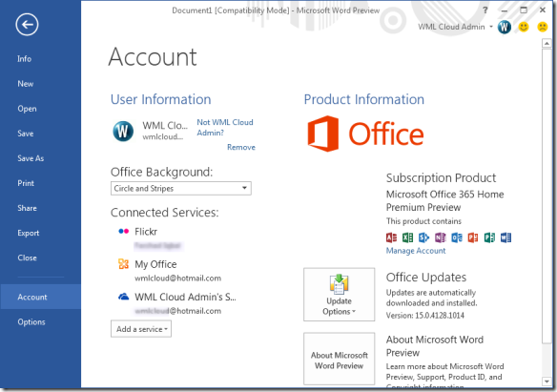557x392 pixels.
Task: Click the Office logo under Product Information
Action: 365,134
